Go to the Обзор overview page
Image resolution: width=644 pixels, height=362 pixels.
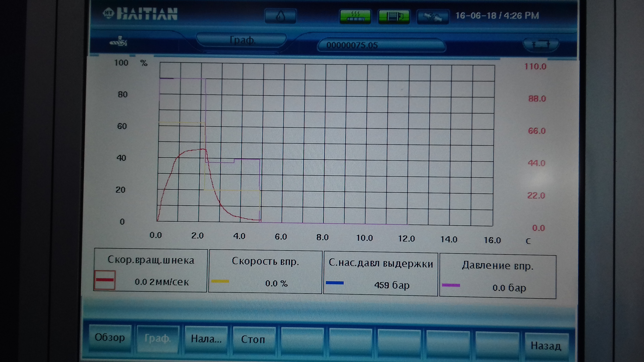pos(110,338)
